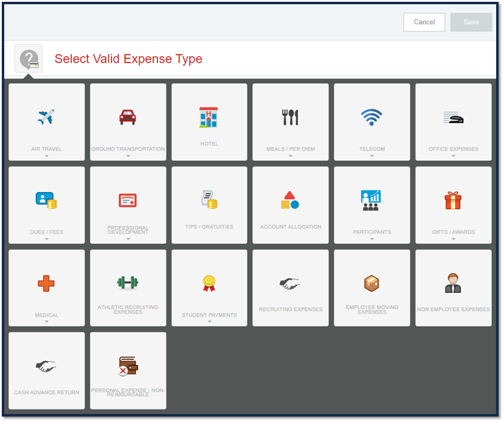The height and width of the screenshot is (422, 504).
Task: Pick the Cash Advance Return handshake icon
Action: point(46,367)
